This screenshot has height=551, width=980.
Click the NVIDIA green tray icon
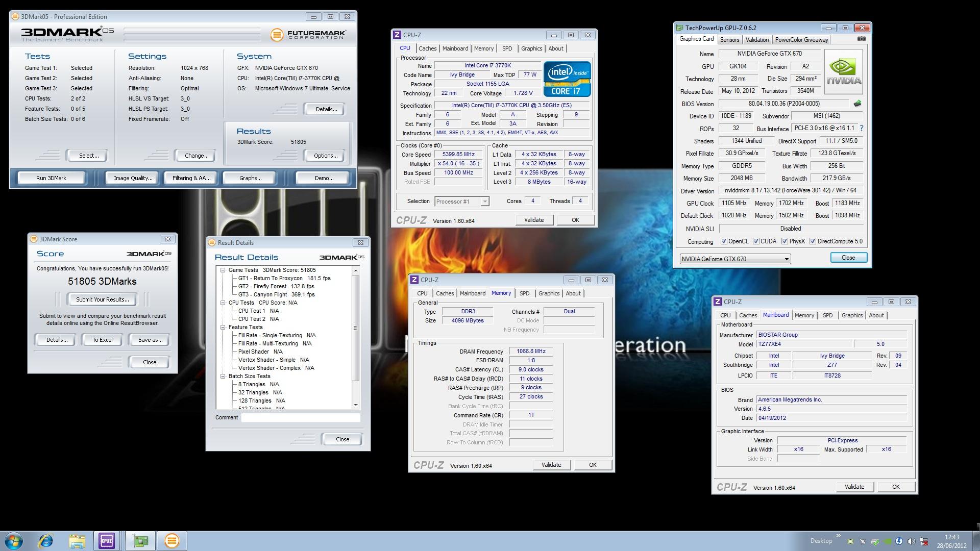pyautogui.click(x=888, y=541)
